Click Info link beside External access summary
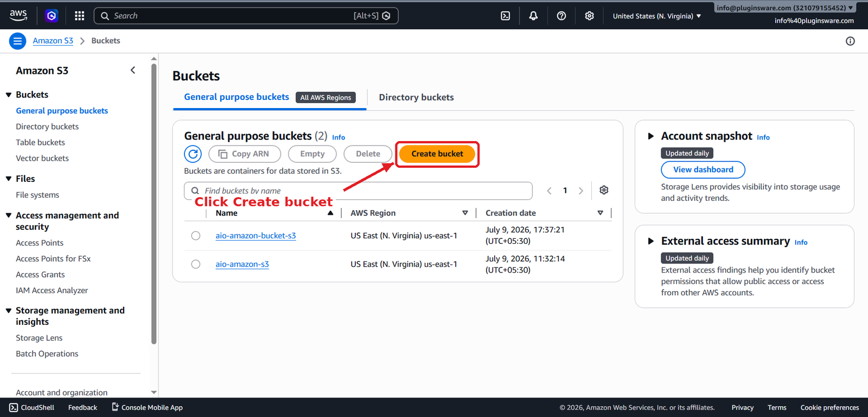Screen dimensions: 868x417 (x=801, y=242)
